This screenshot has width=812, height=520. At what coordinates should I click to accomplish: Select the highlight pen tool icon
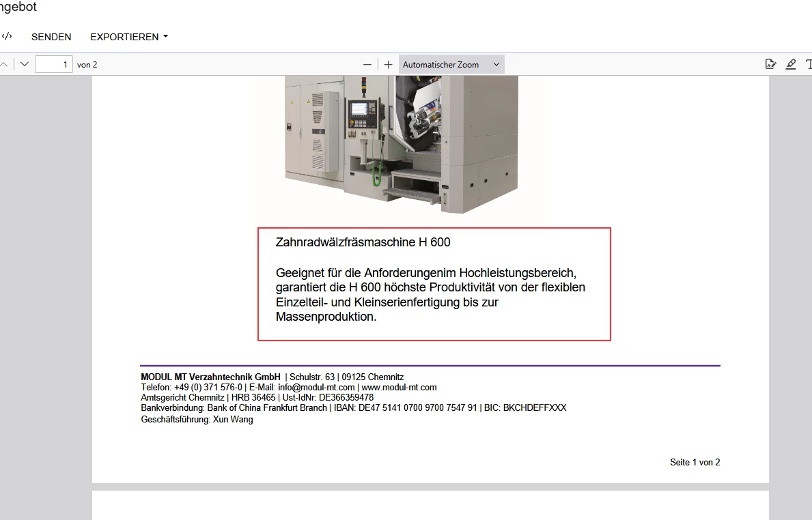tap(791, 64)
